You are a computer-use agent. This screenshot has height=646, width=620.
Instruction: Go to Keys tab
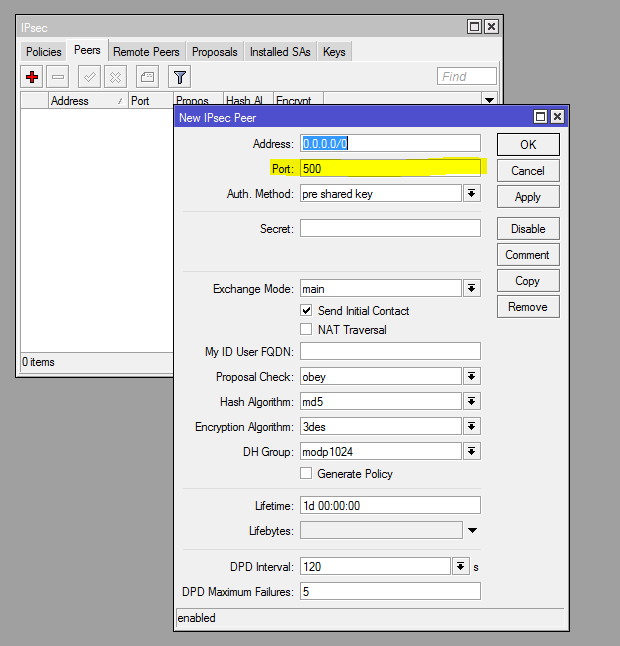(334, 52)
